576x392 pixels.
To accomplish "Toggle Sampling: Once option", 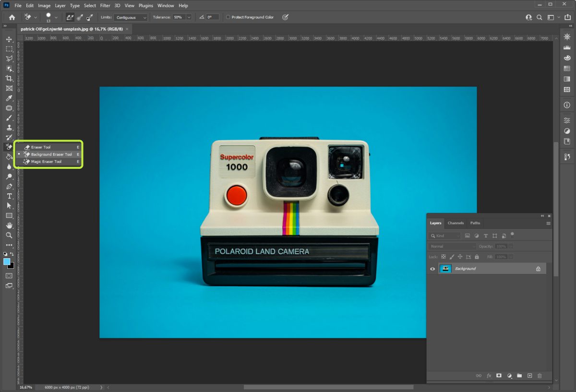I will click(80, 17).
